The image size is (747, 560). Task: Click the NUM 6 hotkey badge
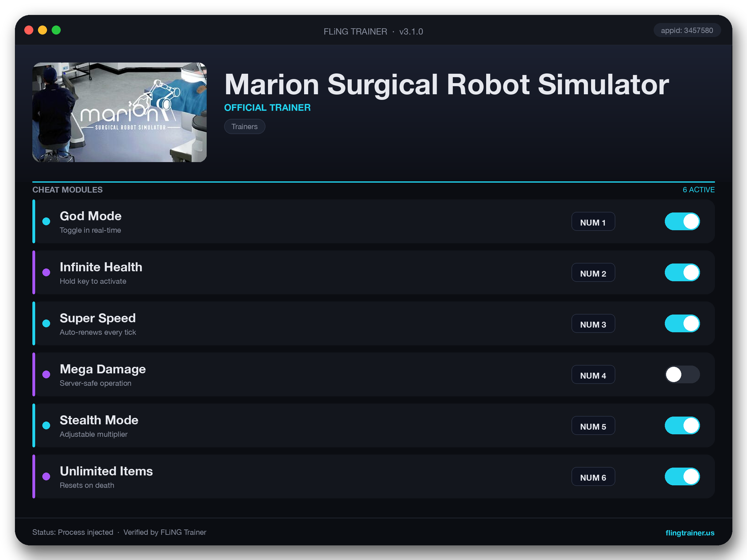click(x=593, y=477)
